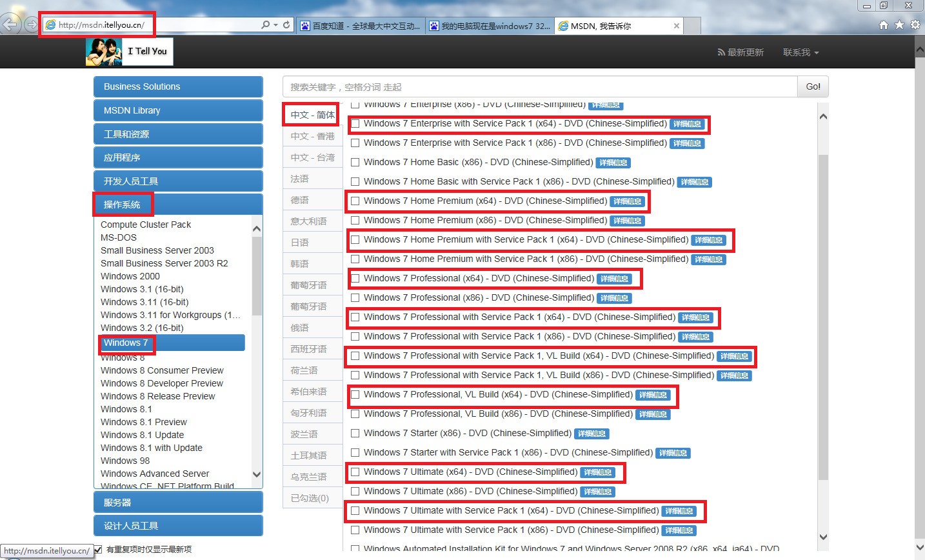This screenshot has width=925, height=560.
Task: Select the 日语 language tab
Action: pyautogui.click(x=312, y=243)
